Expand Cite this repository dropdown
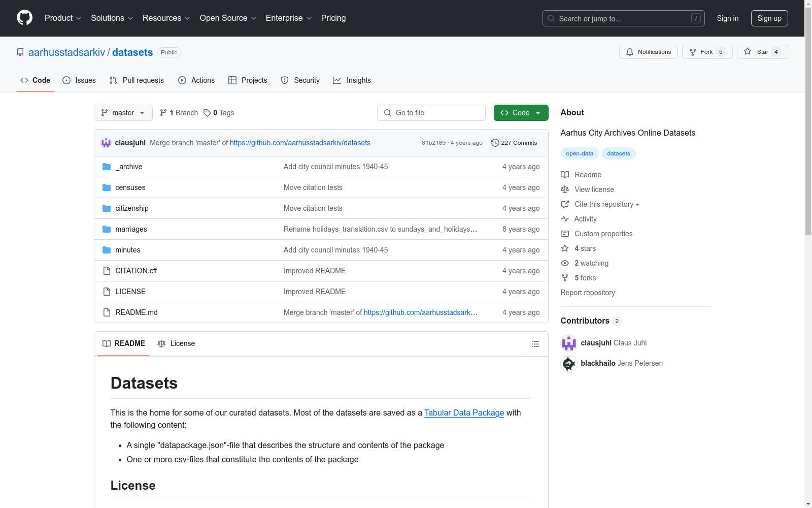Screen dimensions: 812x508 click(x=607, y=204)
